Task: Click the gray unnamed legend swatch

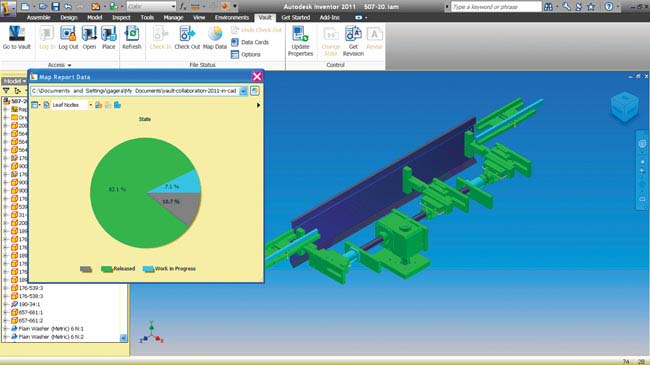Action: pyautogui.click(x=86, y=269)
